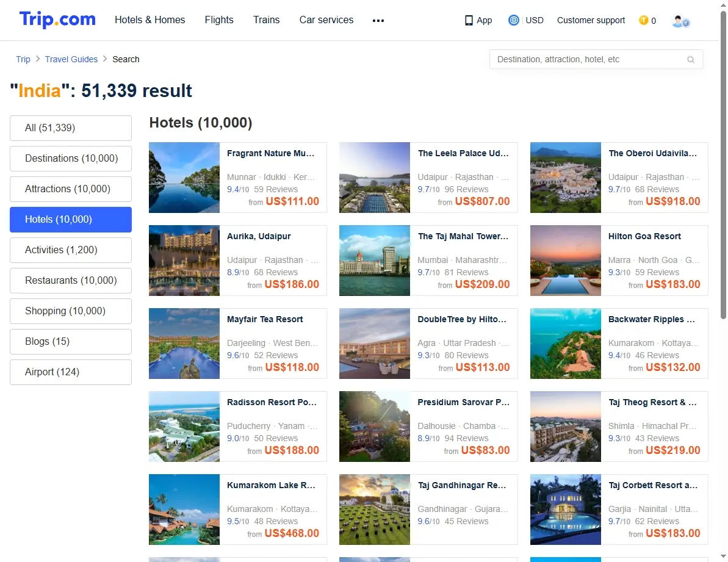Open Backwater Ripples hotel photo
728x562 pixels.
pos(566,344)
